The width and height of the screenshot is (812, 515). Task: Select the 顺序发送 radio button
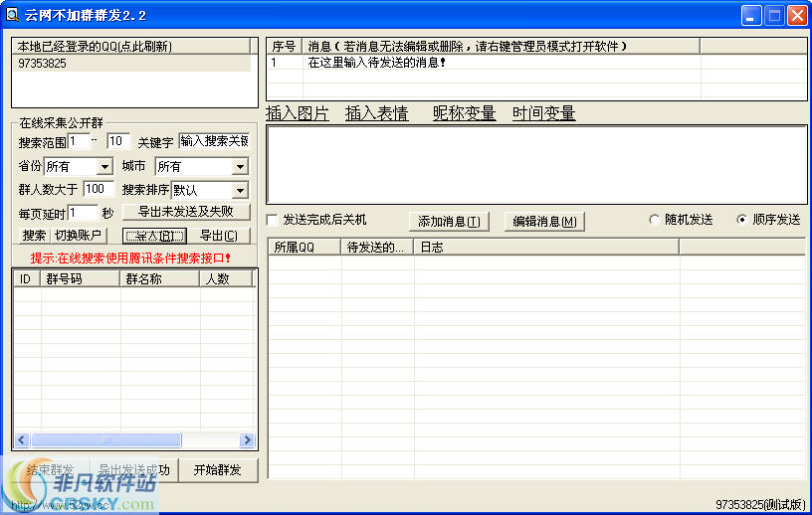pyautogui.click(x=741, y=220)
